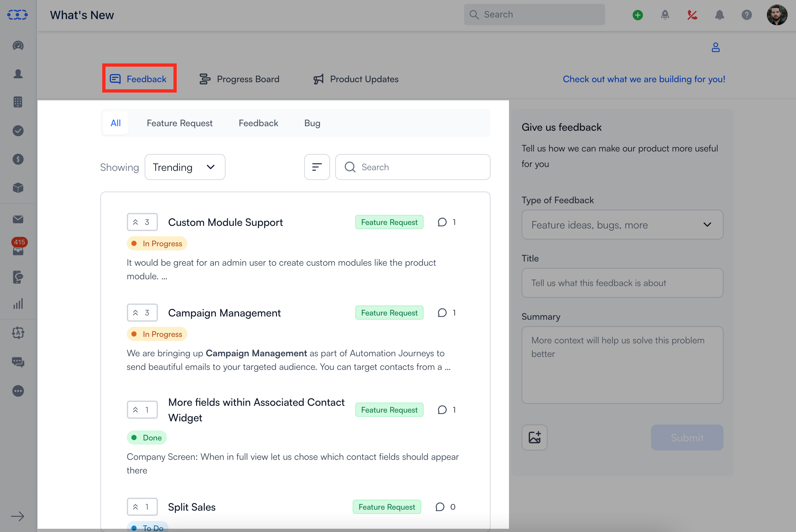The width and height of the screenshot is (796, 532).
Task: Open comments on Campaign Management
Action: click(x=447, y=313)
